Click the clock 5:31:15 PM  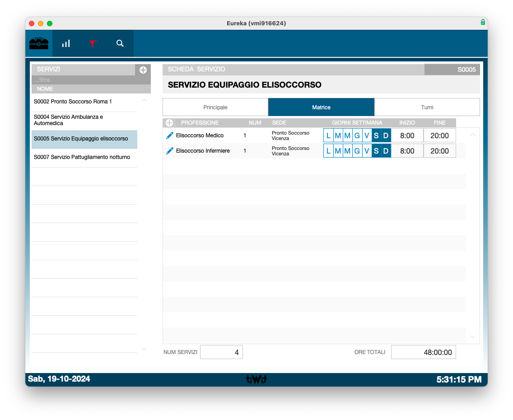coord(459,379)
